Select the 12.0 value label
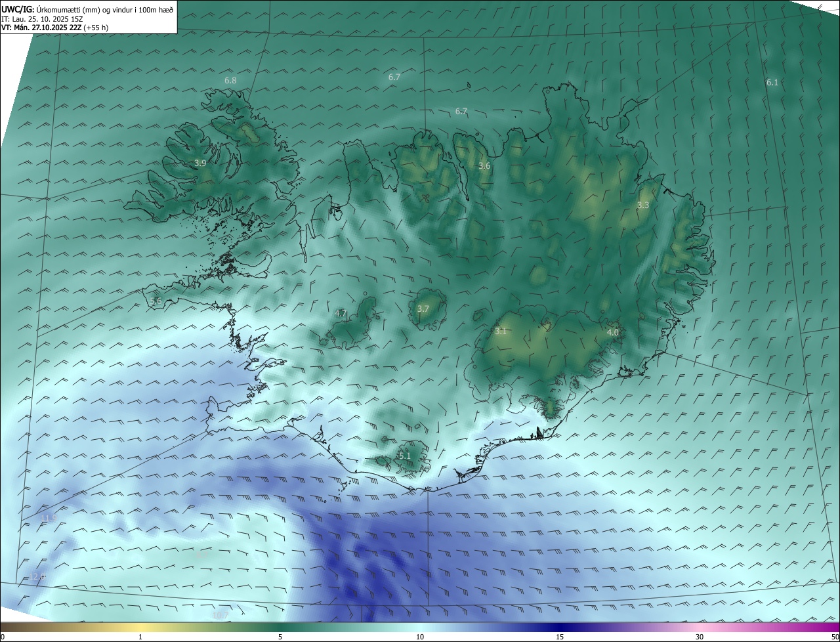The image size is (840, 642). pos(37,576)
